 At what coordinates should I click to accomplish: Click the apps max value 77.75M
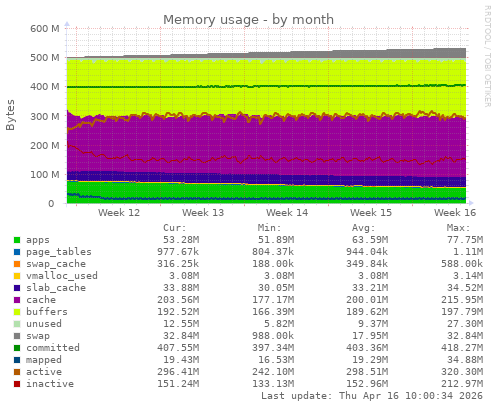click(x=465, y=240)
